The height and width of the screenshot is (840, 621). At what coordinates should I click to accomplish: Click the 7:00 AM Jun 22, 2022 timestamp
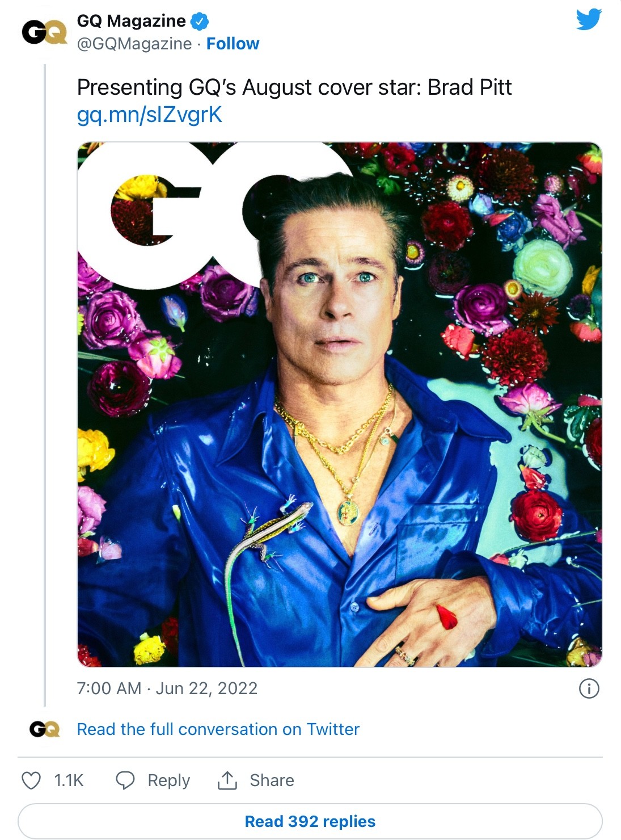(167, 688)
